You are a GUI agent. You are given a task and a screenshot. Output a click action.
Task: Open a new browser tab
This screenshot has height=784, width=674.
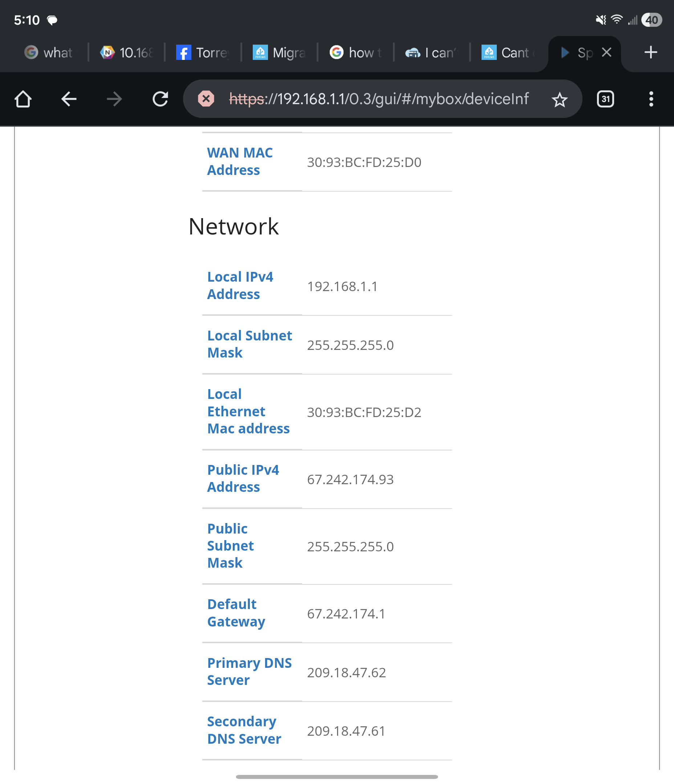pos(650,52)
